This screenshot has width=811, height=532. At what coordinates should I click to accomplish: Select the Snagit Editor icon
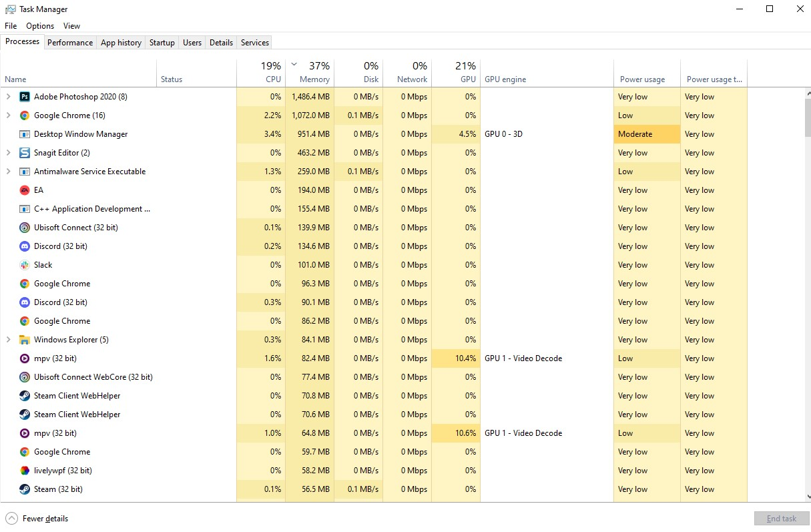25,153
